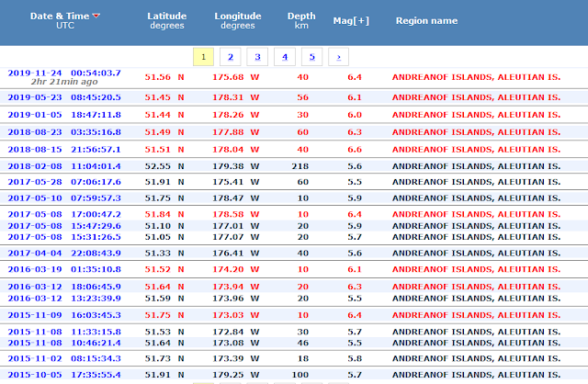Open earthquake 2015-10-05 17:35:55.4
Image resolution: width=588 pixels, height=384 pixels.
click(64, 375)
